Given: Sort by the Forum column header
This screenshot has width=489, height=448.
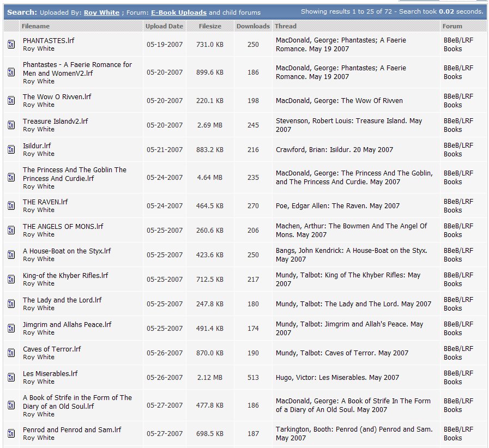Looking at the screenshot, I should click(452, 26).
